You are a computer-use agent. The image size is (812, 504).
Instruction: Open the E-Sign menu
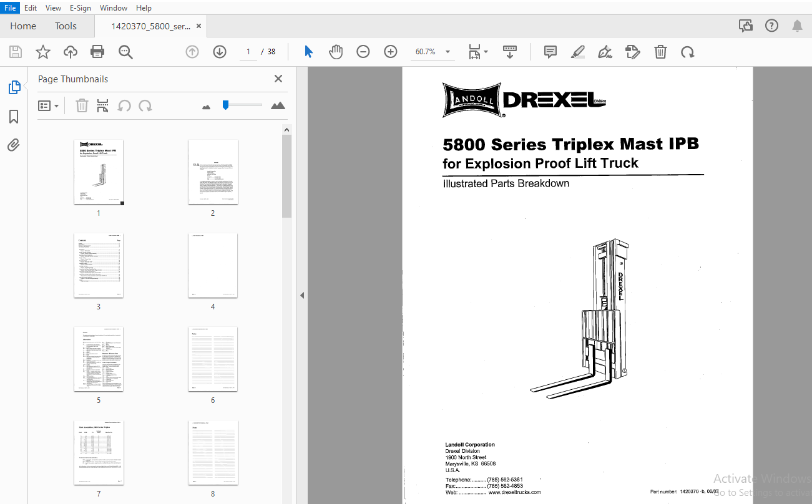pyautogui.click(x=81, y=8)
